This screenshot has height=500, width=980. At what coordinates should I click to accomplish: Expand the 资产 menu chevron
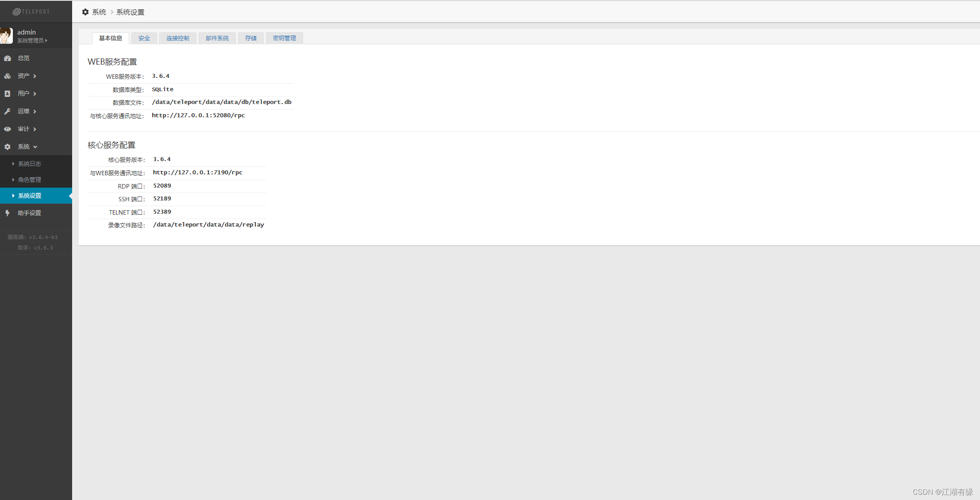[x=35, y=76]
